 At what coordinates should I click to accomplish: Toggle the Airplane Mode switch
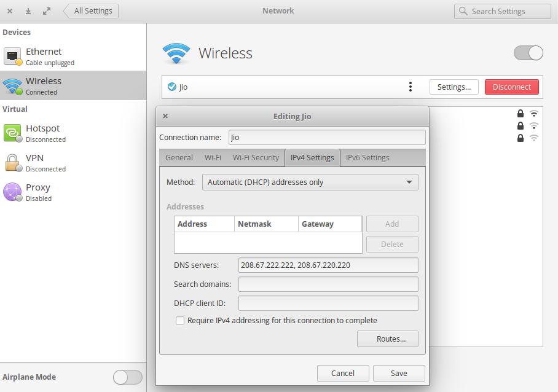[127, 377]
